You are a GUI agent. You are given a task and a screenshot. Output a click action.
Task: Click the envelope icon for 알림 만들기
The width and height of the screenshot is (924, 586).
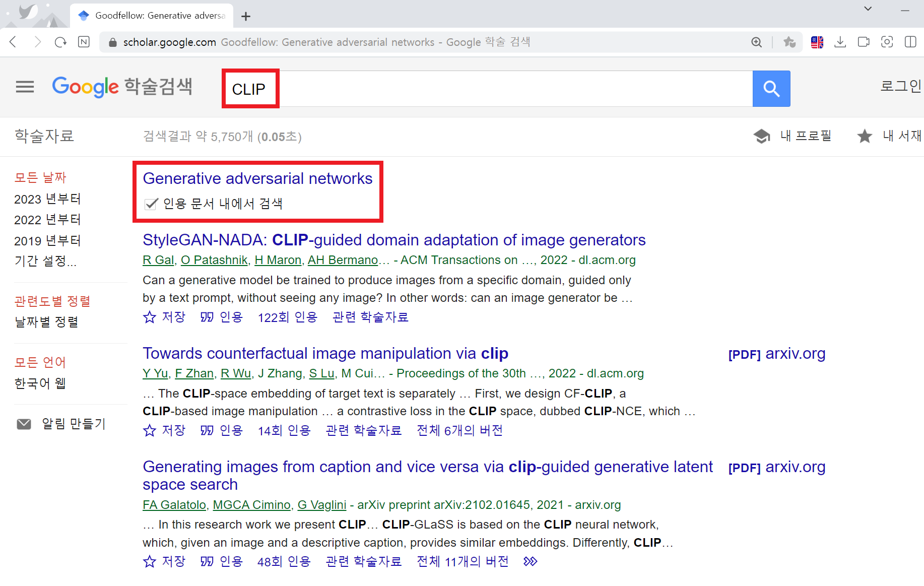click(x=24, y=424)
